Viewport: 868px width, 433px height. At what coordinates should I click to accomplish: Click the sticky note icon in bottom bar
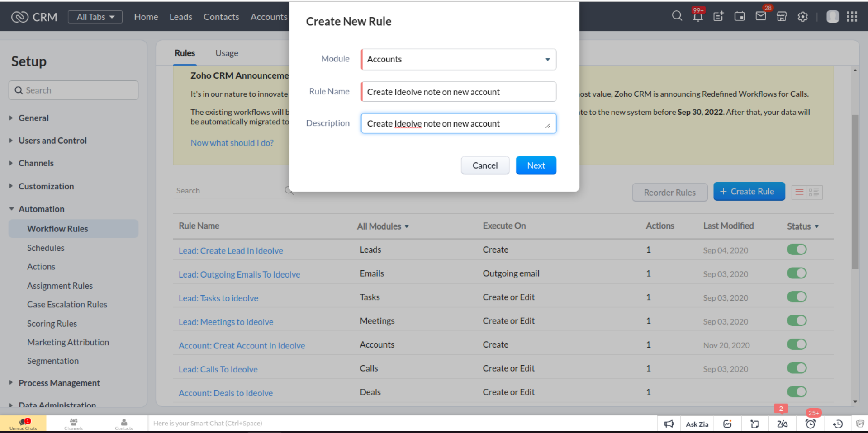[754, 424]
